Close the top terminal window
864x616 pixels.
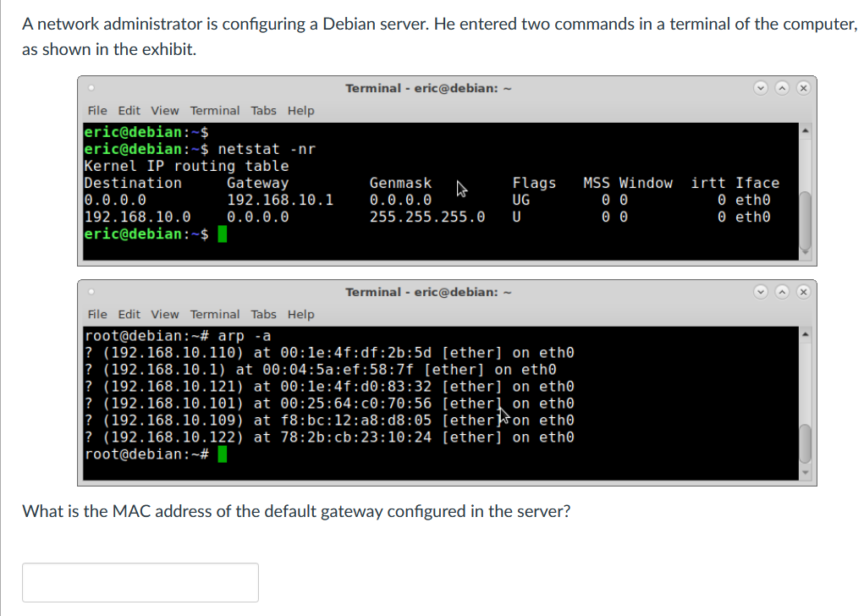[x=802, y=88]
